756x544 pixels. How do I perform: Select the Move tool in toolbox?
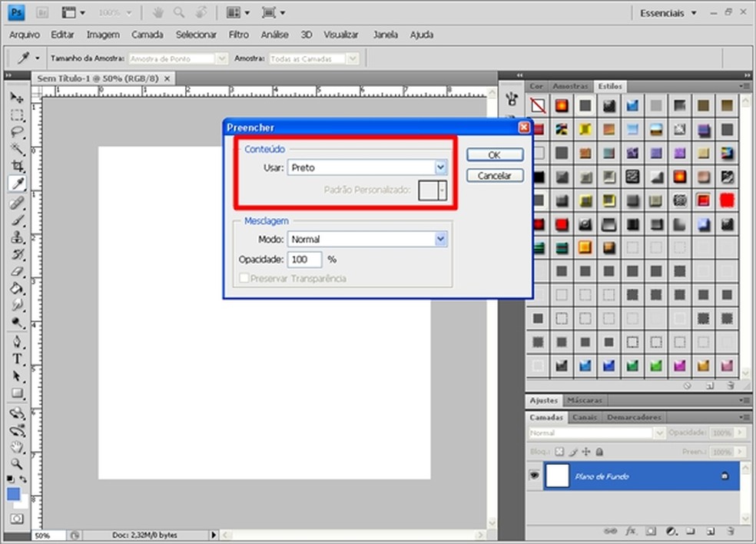pos(17,98)
